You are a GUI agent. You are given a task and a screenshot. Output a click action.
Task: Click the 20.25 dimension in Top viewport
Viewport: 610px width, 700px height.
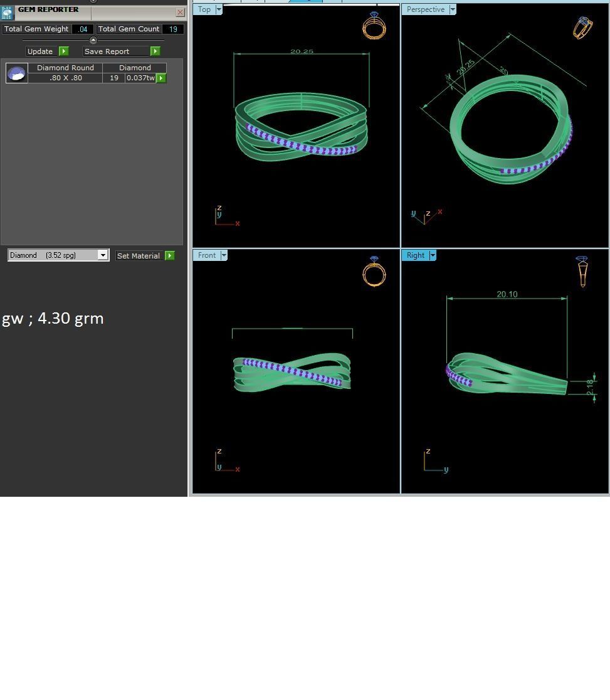(302, 51)
